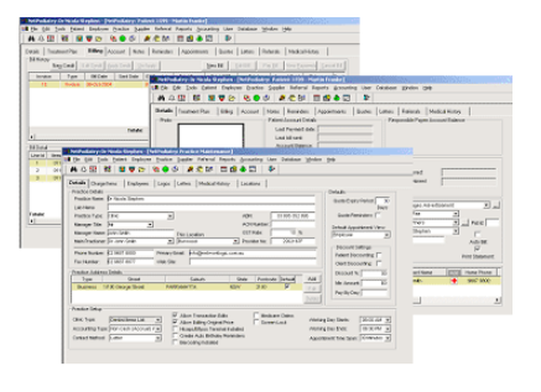Click Add button beside address table

click(x=312, y=278)
